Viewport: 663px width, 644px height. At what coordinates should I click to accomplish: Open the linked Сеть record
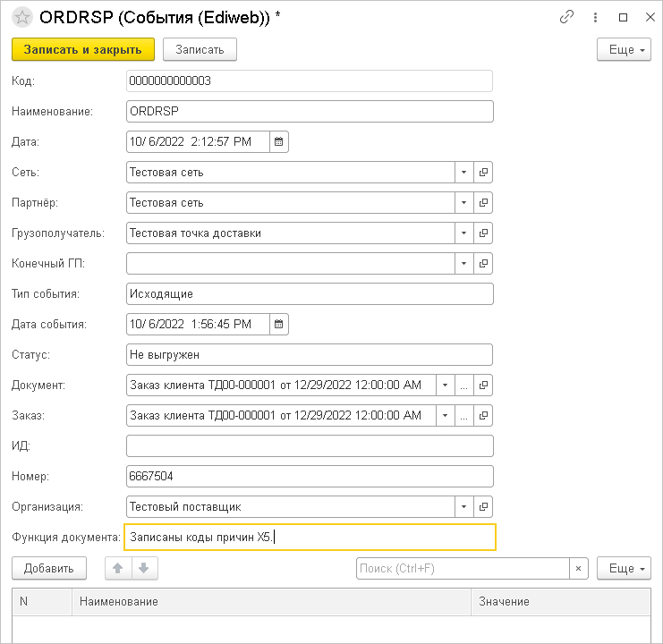click(x=483, y=173)
